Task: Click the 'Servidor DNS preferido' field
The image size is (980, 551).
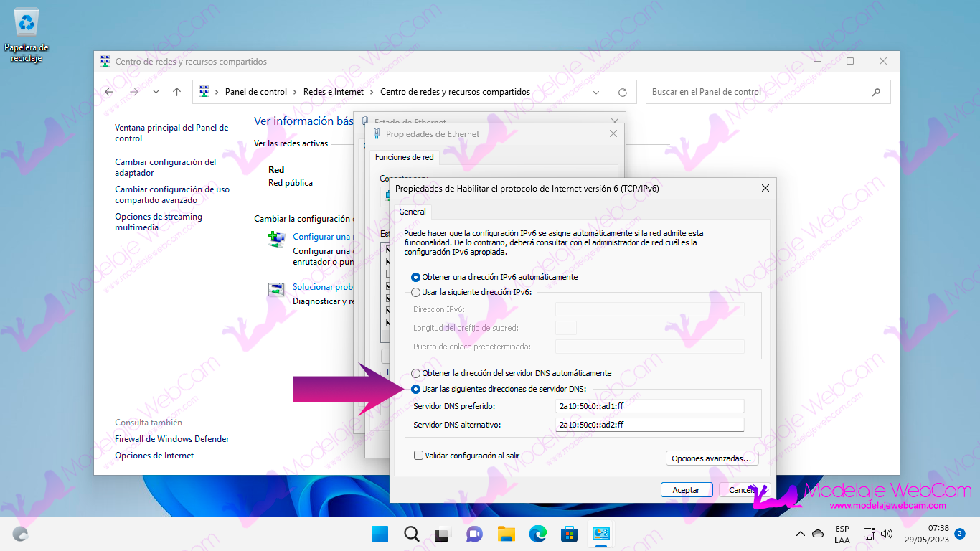Action: pos(649,406)
